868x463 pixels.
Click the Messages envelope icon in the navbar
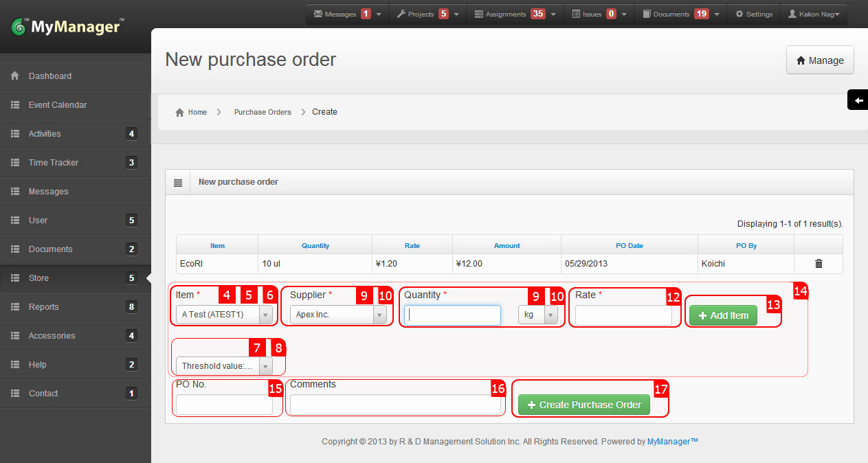click(319, 12)
